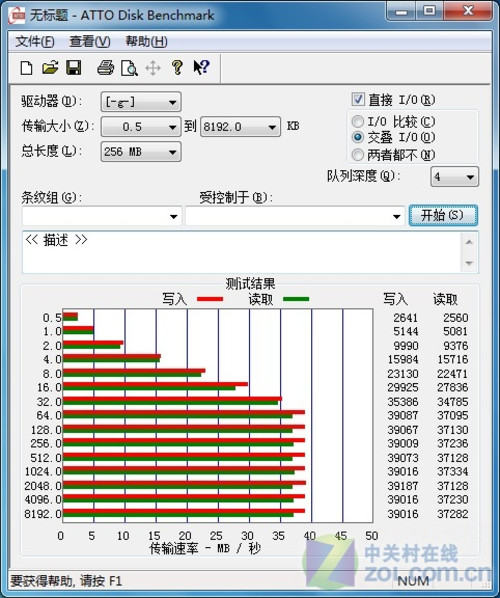The width and height of the screenshot is (500, 598).
Task: Activate context help arrow-question icon
Action: (x=201, y=68)
